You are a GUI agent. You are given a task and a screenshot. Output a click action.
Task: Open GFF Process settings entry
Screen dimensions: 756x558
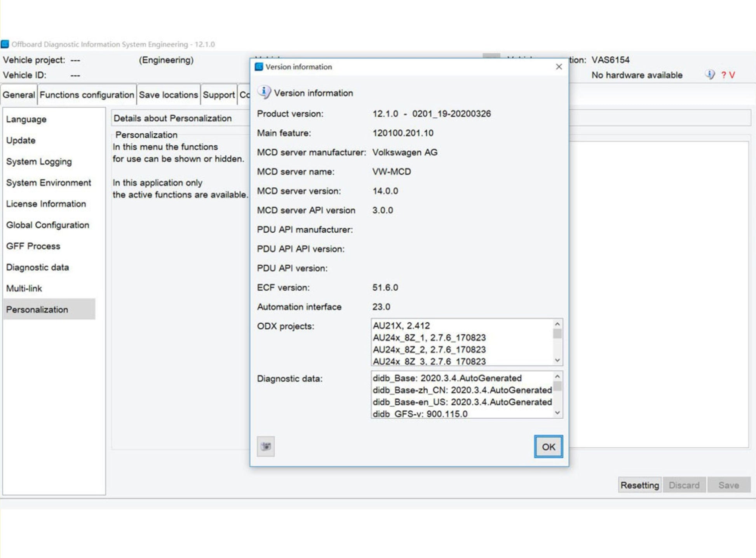(33, 246)
